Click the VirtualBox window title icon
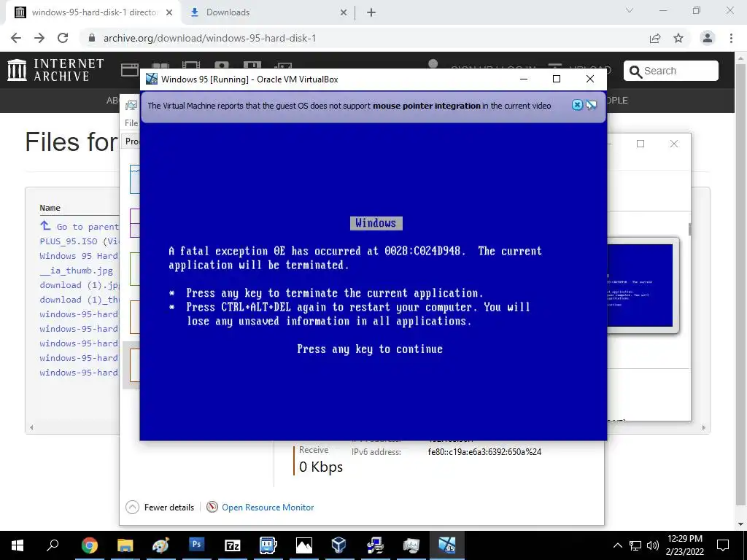Viewport: 747px width, 560px height. click(x=152, y=79)
